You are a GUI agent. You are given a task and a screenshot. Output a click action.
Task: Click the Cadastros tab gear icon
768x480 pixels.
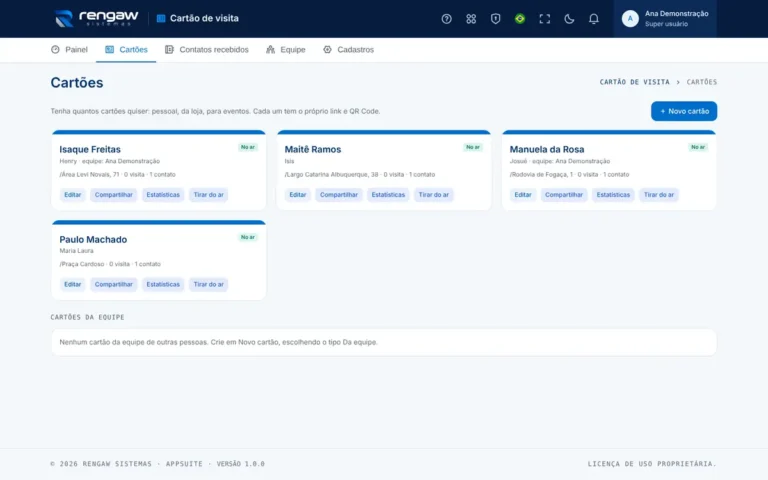(327, 49)
